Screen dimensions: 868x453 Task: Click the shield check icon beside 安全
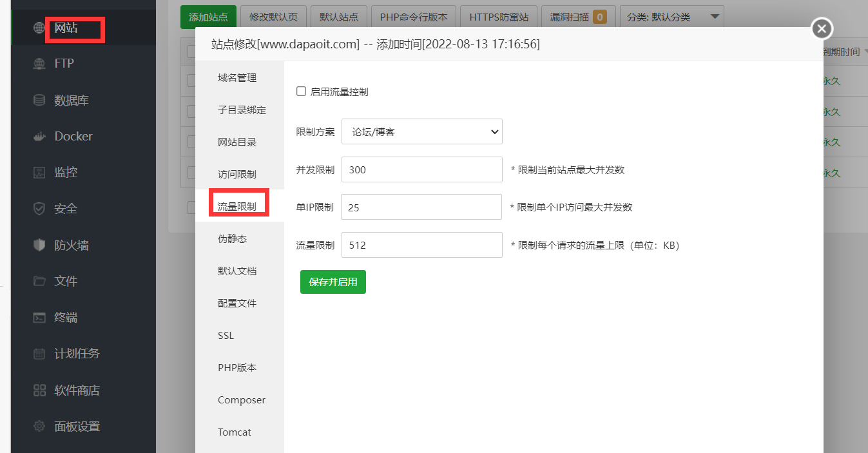pyautogui.click(x=39, y=209)
